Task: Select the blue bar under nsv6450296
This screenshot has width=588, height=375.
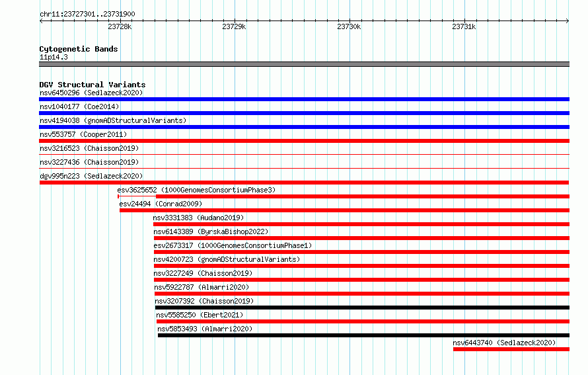Action: point(304,99)
